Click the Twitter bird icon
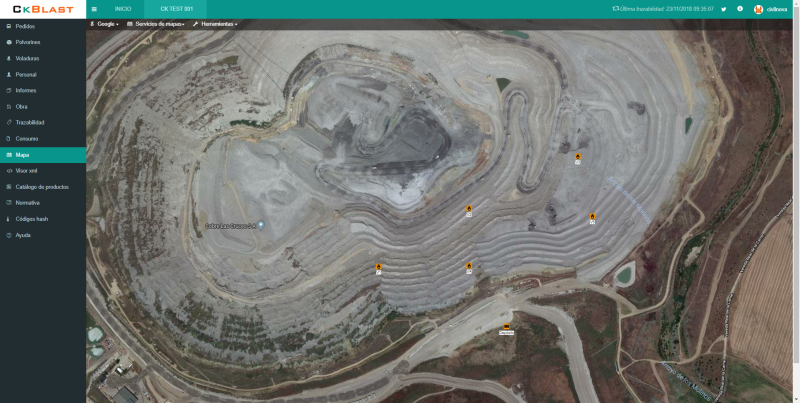The height and width of the screenshot is (403, 800). (x=723, y=8)
